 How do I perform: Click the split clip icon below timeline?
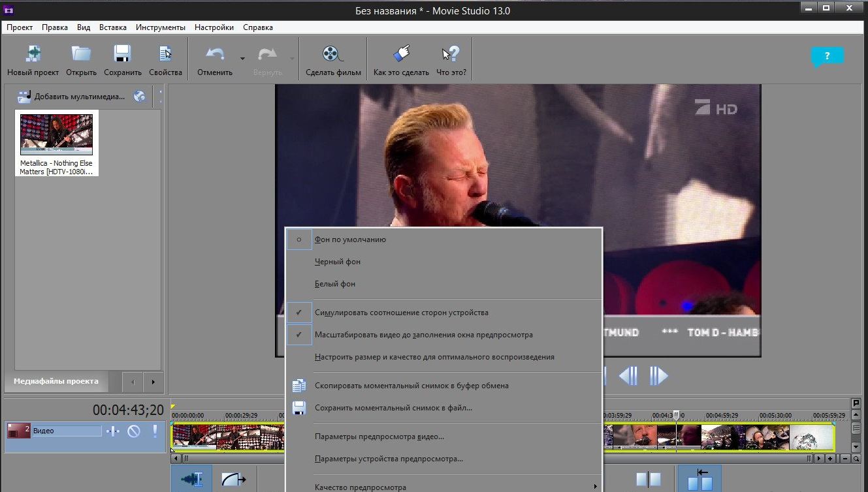tap(649, 479)
